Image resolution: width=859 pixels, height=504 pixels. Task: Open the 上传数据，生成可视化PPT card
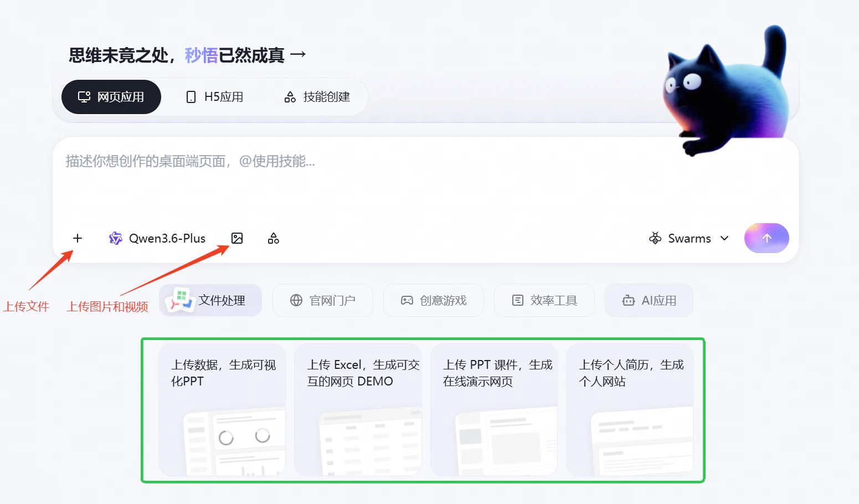(x=222, y=410)
